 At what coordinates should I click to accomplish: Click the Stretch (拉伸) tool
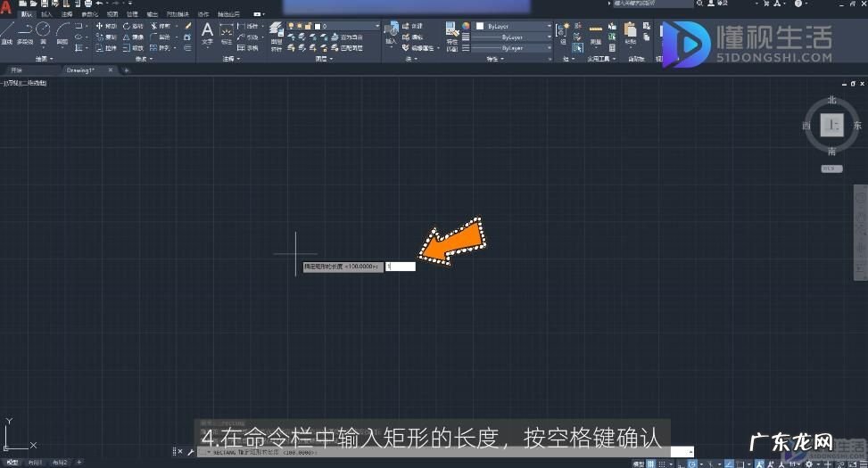pos(106,48)
